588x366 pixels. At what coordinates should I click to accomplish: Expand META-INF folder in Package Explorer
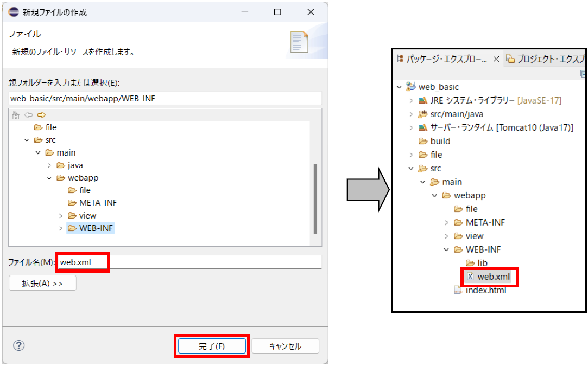446,222
